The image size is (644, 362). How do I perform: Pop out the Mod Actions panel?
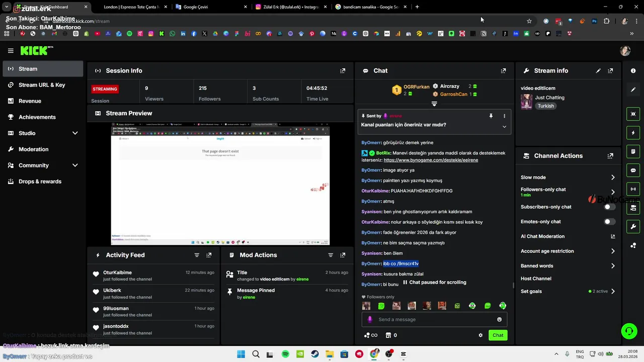tap(343, 255)
